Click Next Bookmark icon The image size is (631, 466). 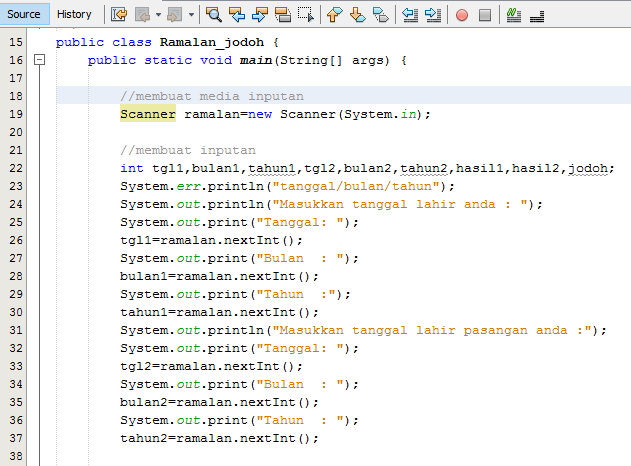[x=357, y=15]
